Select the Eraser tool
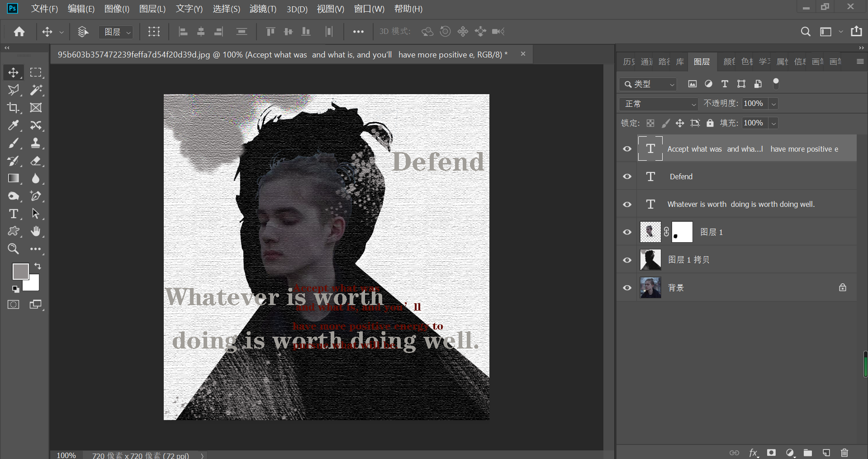868x459 pixels. (36, 161)
